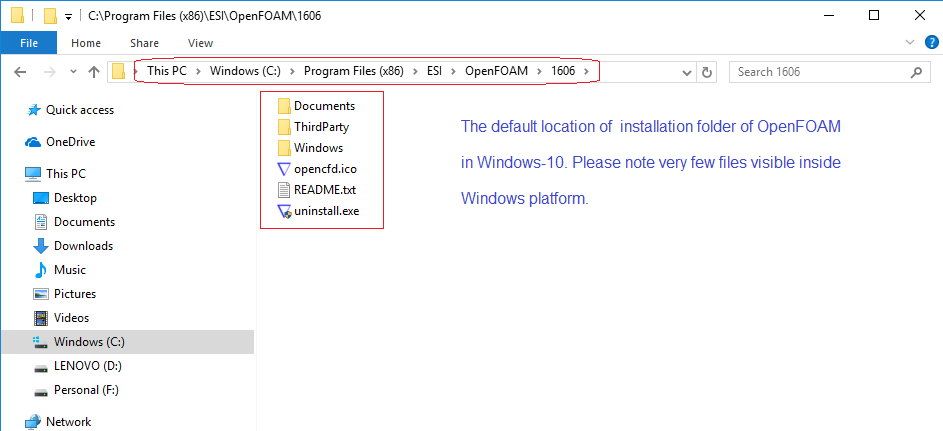Open Help with the question mark icon
The image size is (943, 431).
tap(931, 42)
